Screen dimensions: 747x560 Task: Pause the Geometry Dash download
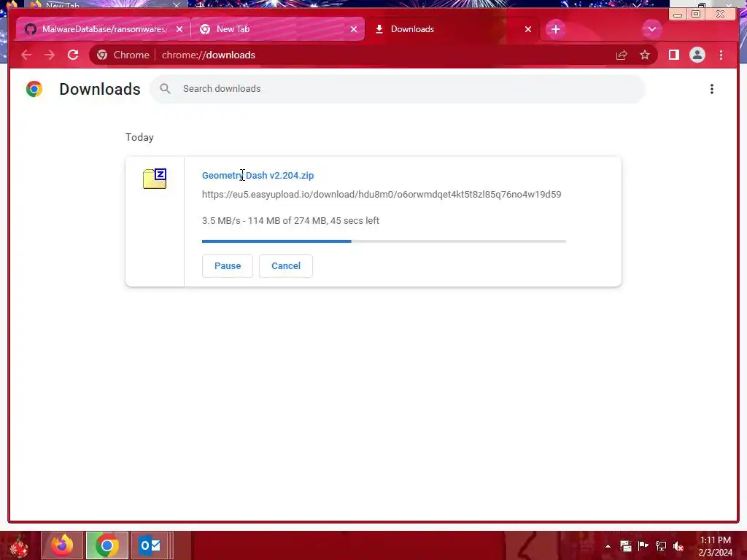[x=228, y=265]
